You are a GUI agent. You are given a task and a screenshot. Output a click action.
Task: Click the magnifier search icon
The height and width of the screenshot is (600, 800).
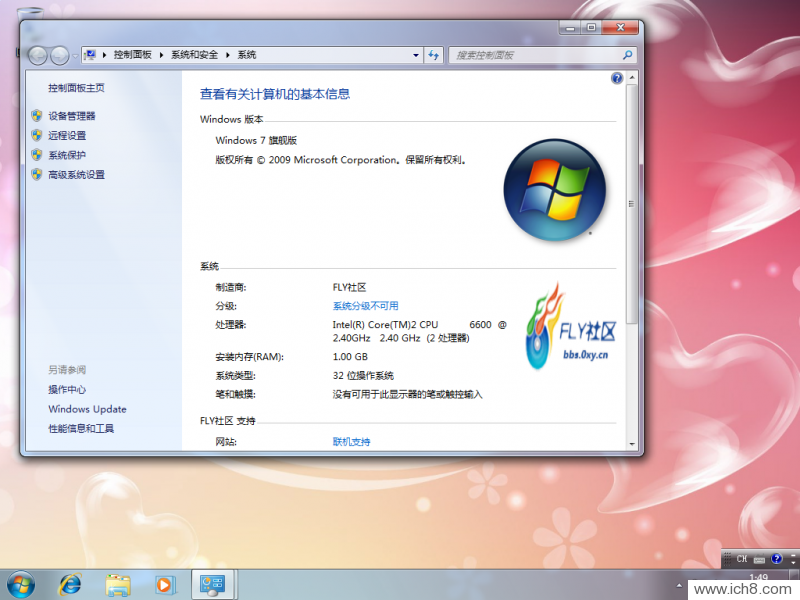click(628, 55)
